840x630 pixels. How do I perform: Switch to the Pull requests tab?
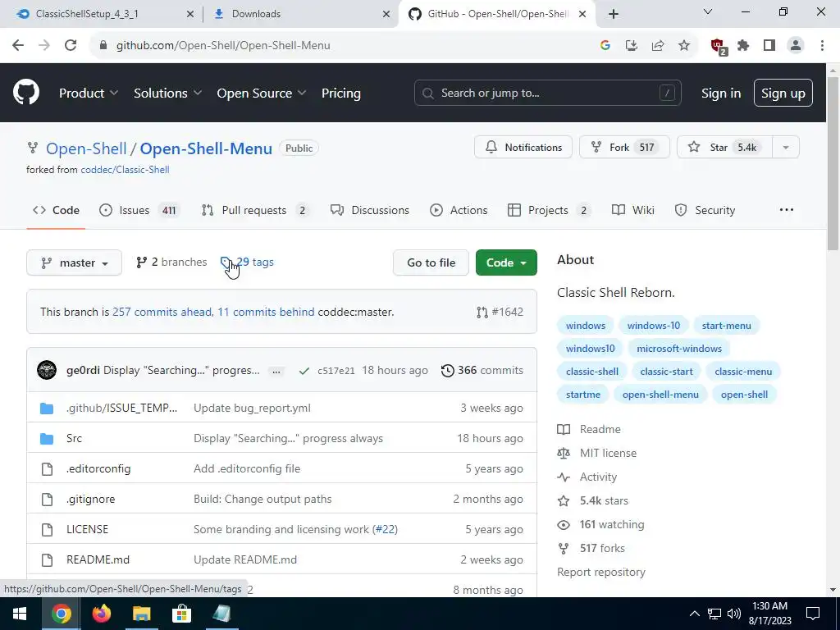point(255,211)
